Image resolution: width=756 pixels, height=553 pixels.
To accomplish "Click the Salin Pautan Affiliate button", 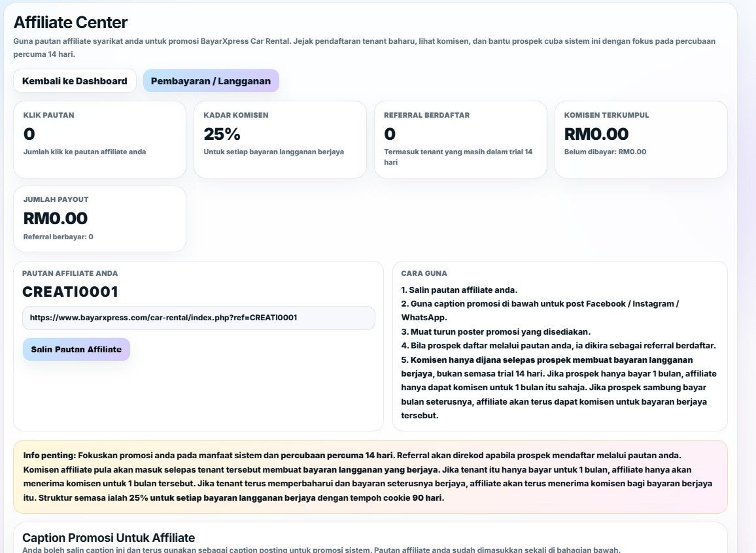I will click(76, 349).
